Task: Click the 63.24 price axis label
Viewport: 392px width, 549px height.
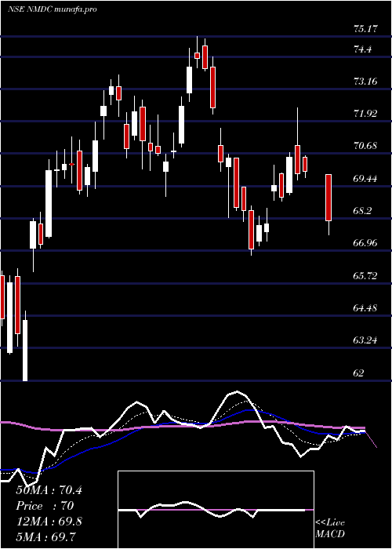Action: (365, 340)
